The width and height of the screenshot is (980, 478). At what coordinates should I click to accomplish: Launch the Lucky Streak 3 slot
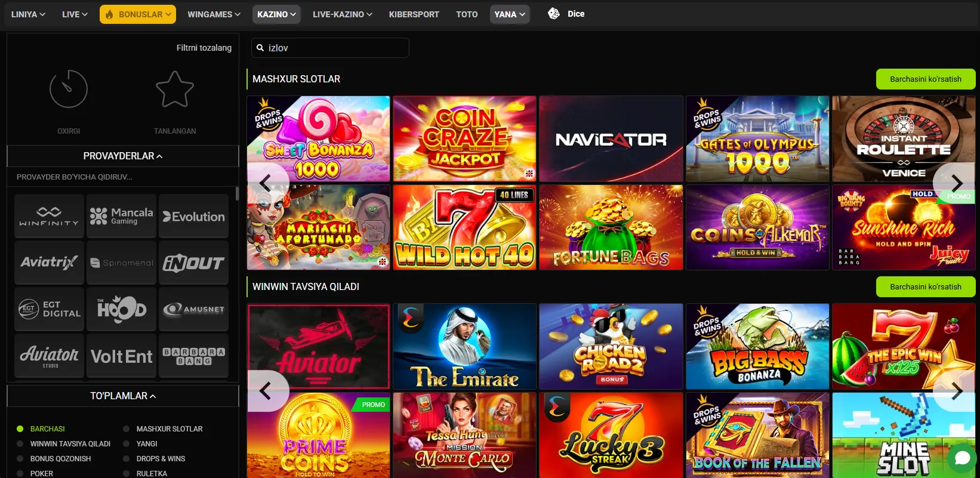click(611, 435)
